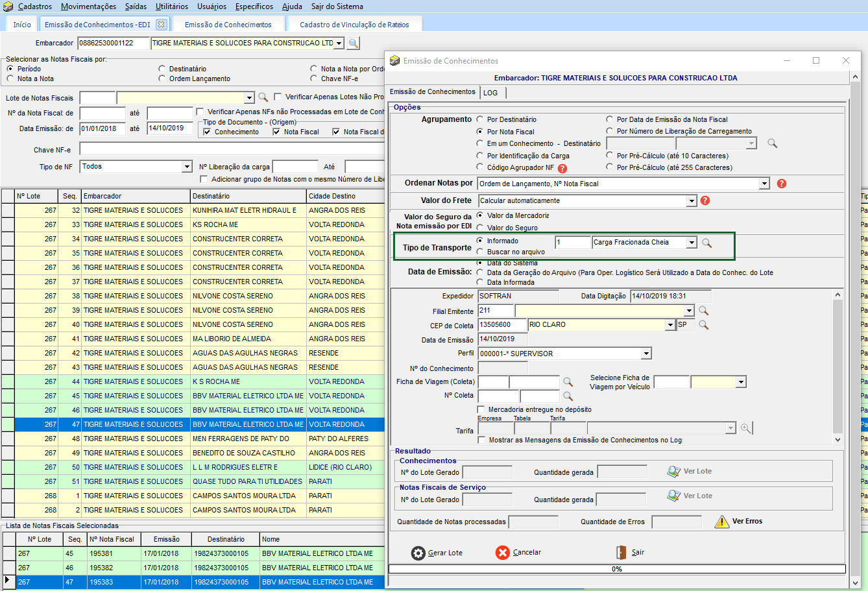This screenshot has width=868, height=591.
Task: Click the search icon next to Embarcador field
Action: (353, 43)
